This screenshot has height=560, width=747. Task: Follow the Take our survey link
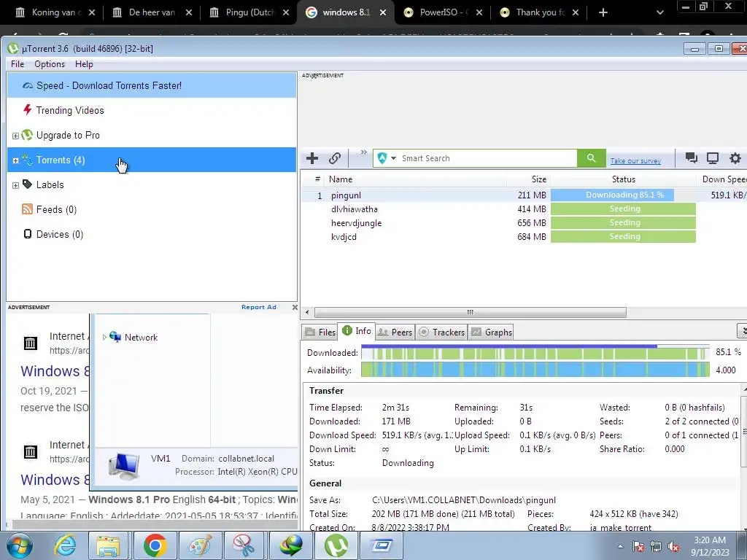click(x=635, y=161)
